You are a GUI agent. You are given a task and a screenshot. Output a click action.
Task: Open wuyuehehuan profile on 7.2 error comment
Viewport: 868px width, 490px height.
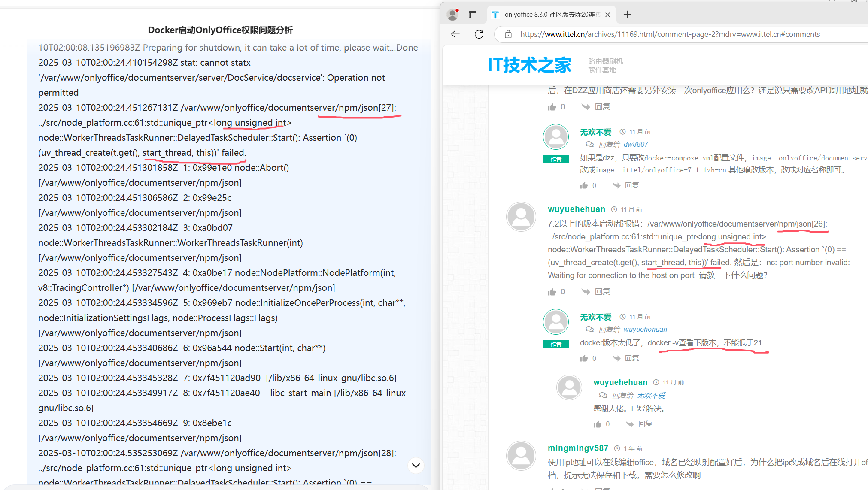point(577,209)
